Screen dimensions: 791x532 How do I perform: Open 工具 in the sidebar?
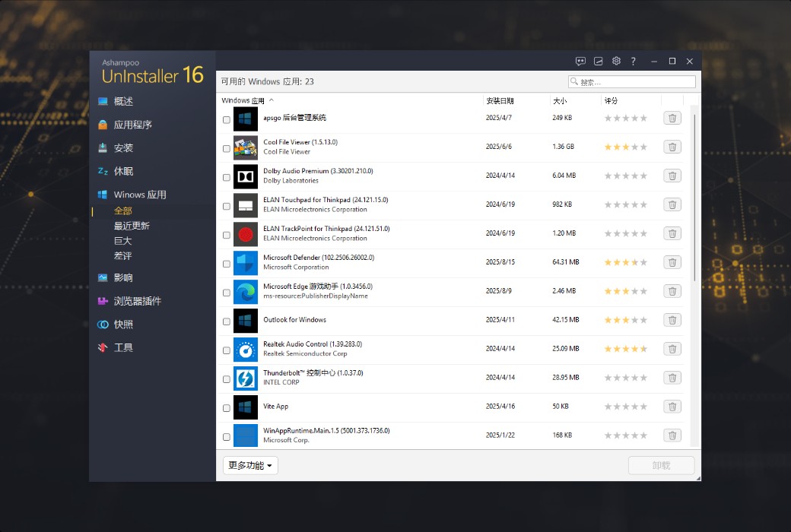coord(123,347)
